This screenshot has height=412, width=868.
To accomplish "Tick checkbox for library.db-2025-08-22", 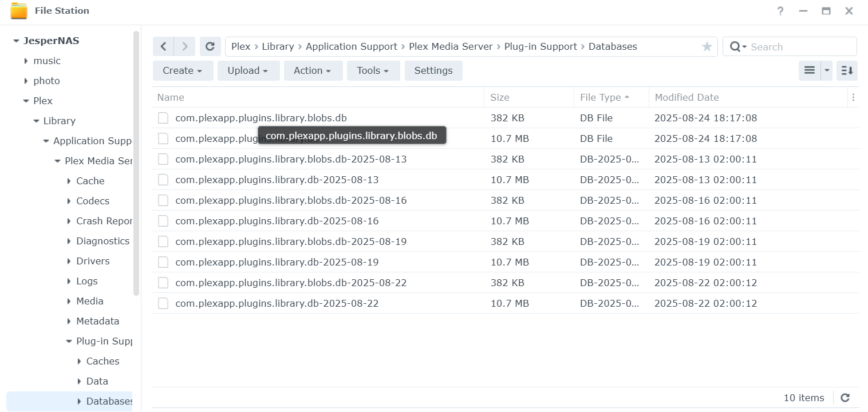I will [x=163, y=303].
